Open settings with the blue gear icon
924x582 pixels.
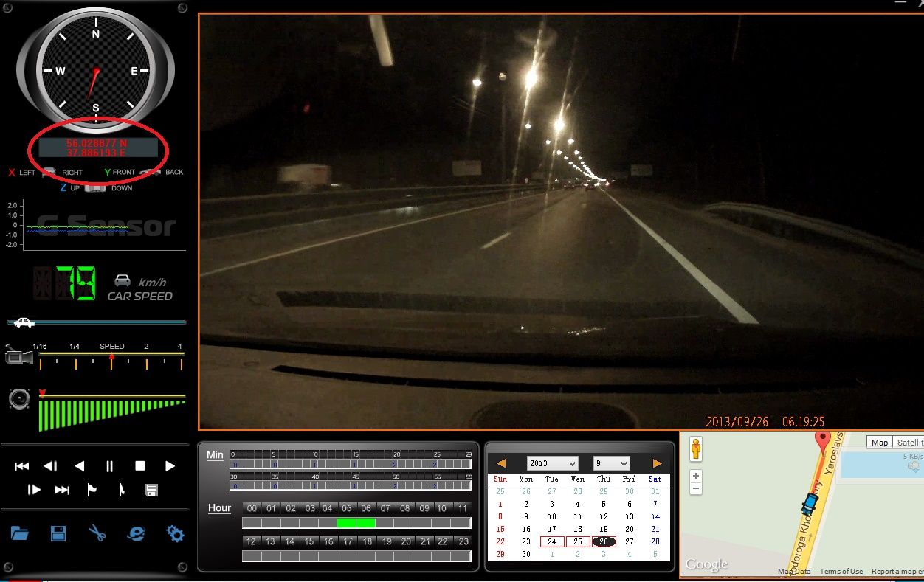176,533
